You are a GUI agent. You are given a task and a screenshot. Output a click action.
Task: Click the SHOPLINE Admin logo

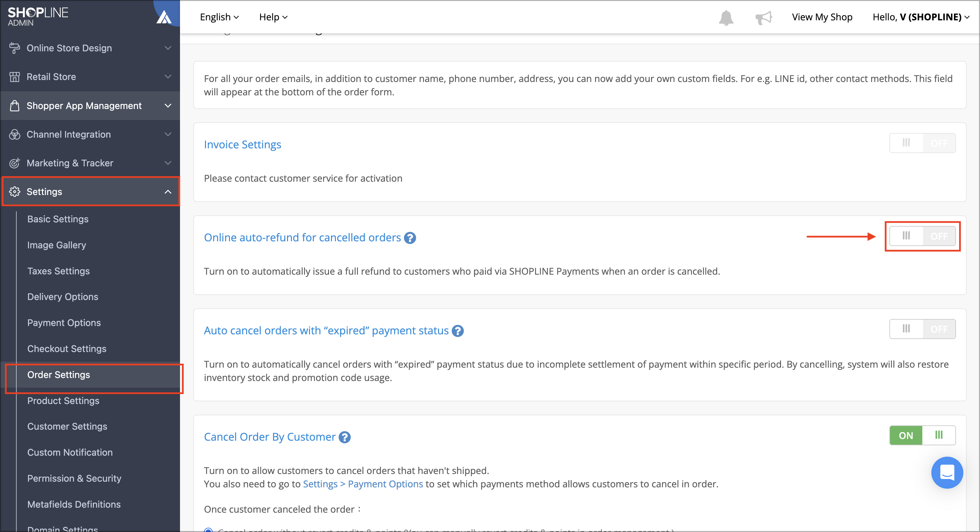(x=38, y=17)
